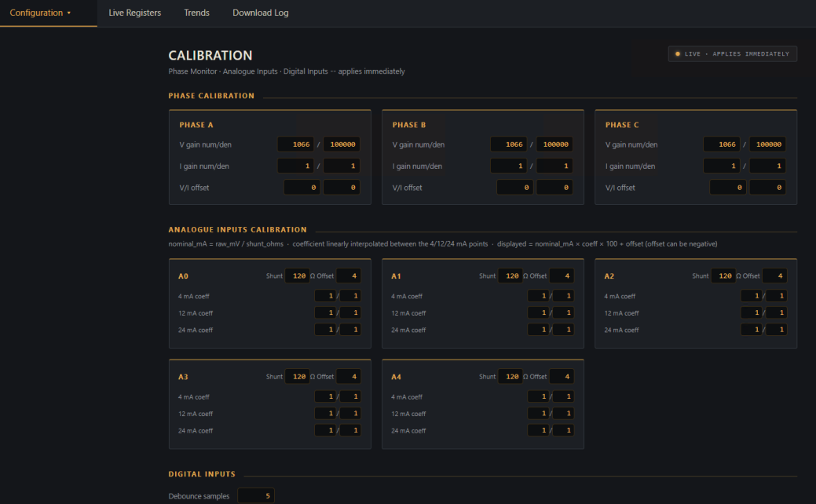Click A4 12 mA coeff denominator
Image resolution: width=816 pixels, height=504 pixels.
click(563, 413)
